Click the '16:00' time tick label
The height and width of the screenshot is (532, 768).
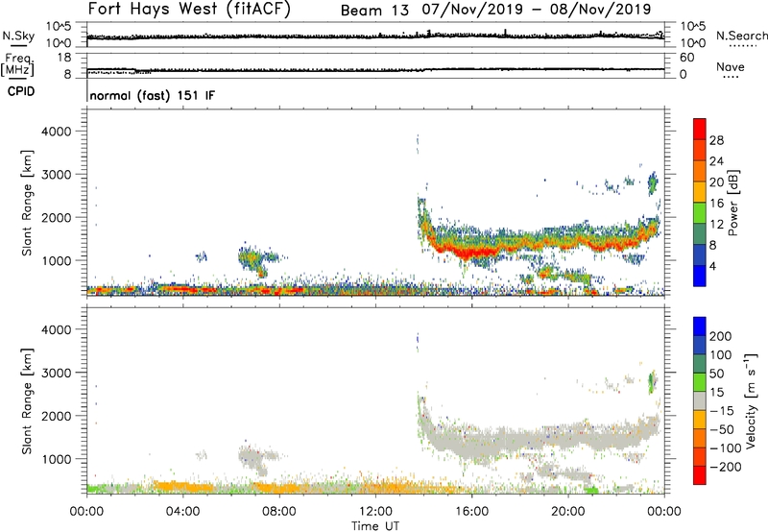tap(471, 512)
